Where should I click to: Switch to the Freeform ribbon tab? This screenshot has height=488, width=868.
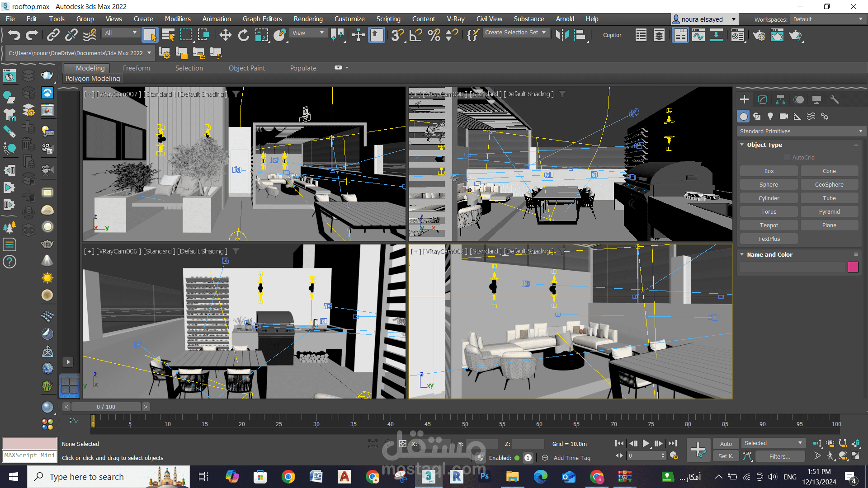[x=136, y=68]
